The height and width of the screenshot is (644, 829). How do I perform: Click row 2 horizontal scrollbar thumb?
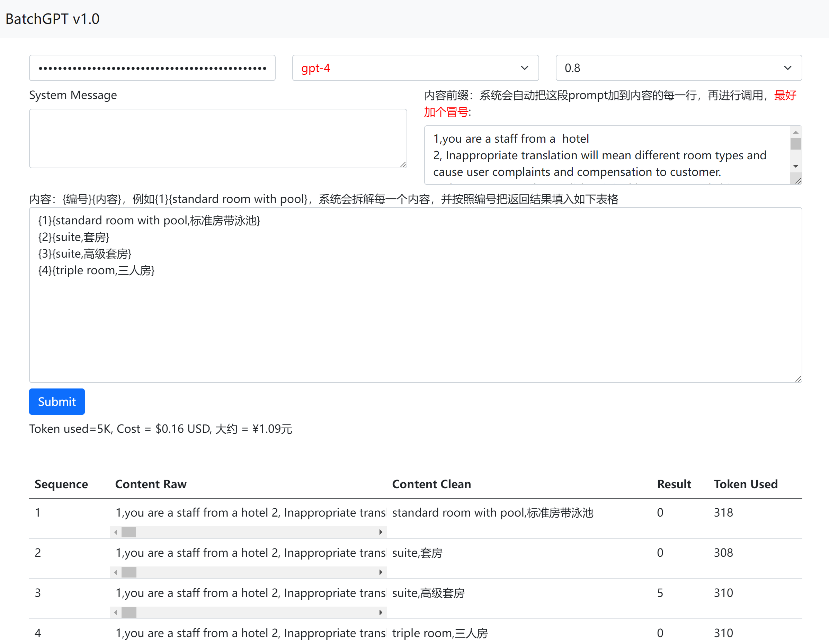pyautogui.click(x=129, y=572)
